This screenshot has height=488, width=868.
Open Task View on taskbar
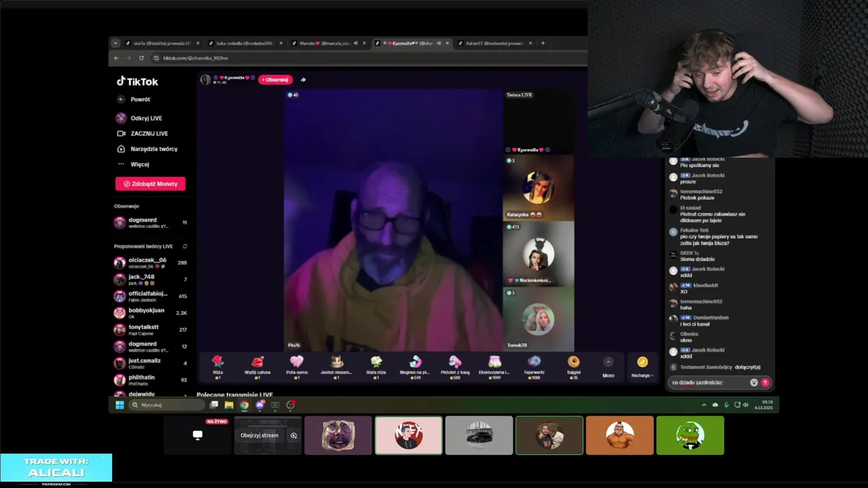(x=214, y=405)
